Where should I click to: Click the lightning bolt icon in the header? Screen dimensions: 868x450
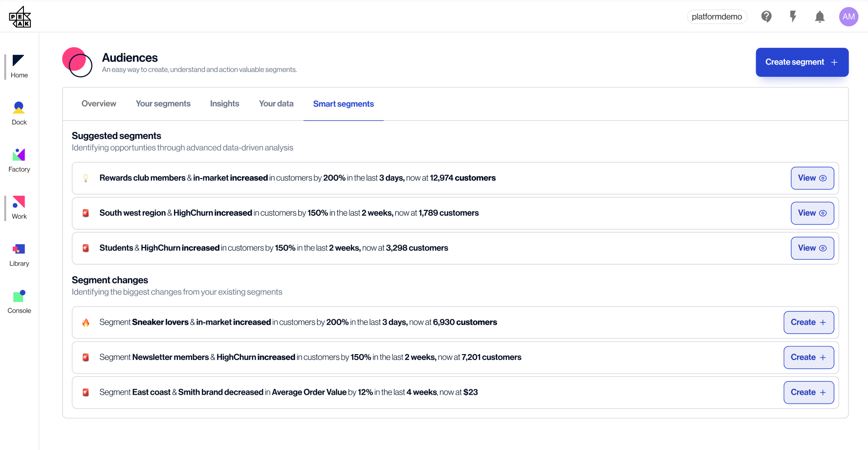click(793, 16)
